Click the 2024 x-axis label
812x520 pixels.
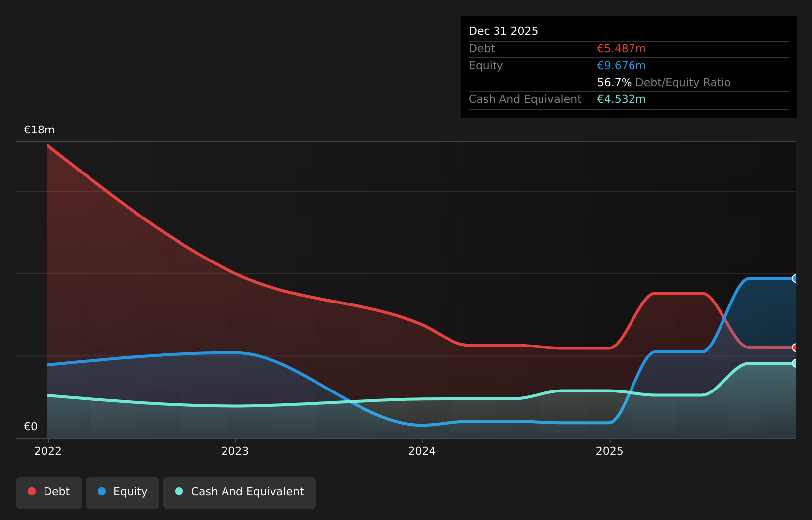[x=422, y=451]
